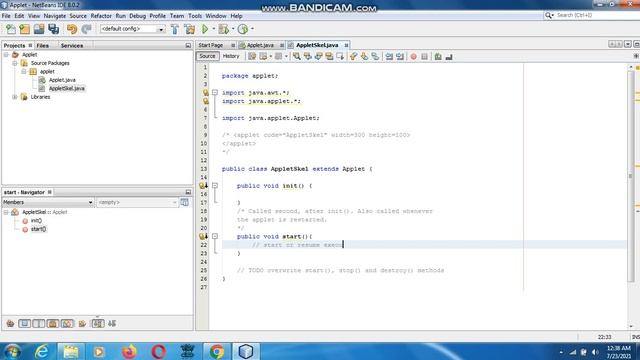Screen dimensions: 640x360
Task: Click the Open Project toolbar icon
Action: [39, 29]
